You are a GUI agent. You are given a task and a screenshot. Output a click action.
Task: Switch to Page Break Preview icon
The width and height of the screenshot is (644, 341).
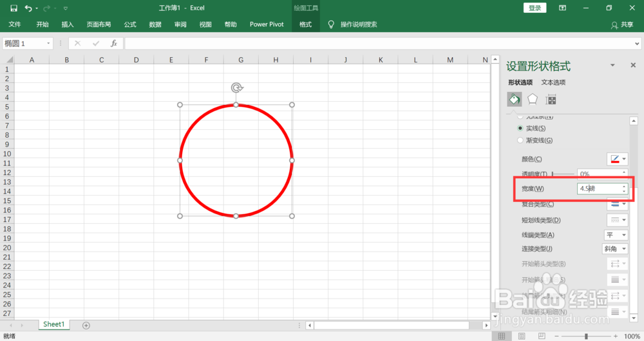[542, 336]
